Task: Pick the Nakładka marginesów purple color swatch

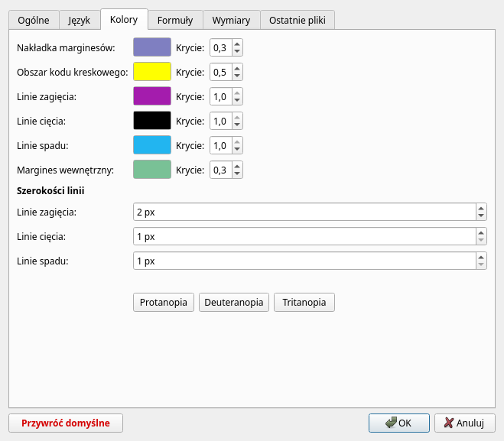Action: 152,48
